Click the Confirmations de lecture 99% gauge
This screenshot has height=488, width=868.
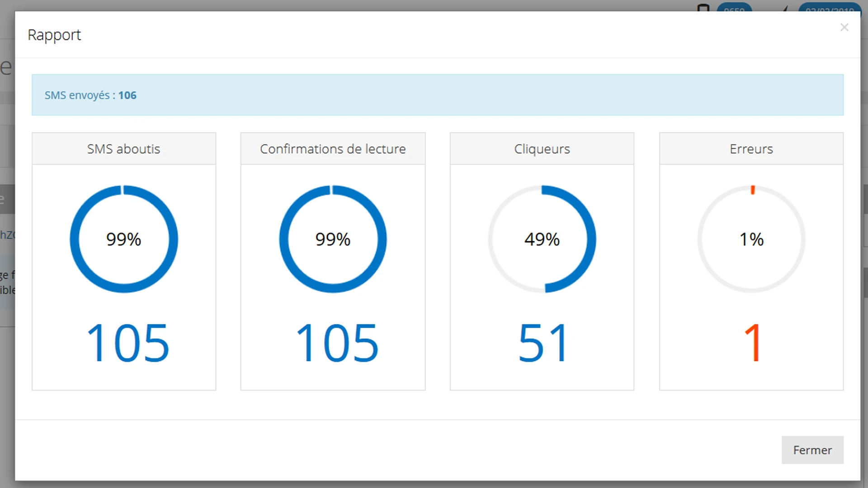pos(333,239)
